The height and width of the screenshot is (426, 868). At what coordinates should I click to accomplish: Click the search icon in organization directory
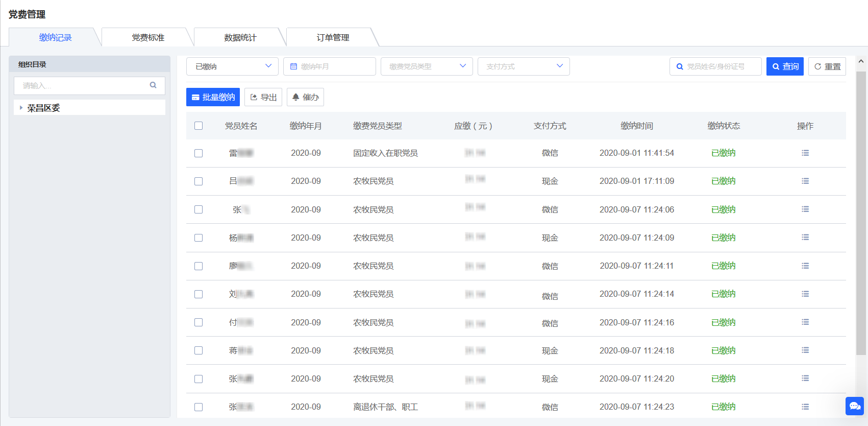[x=153, y=85]
